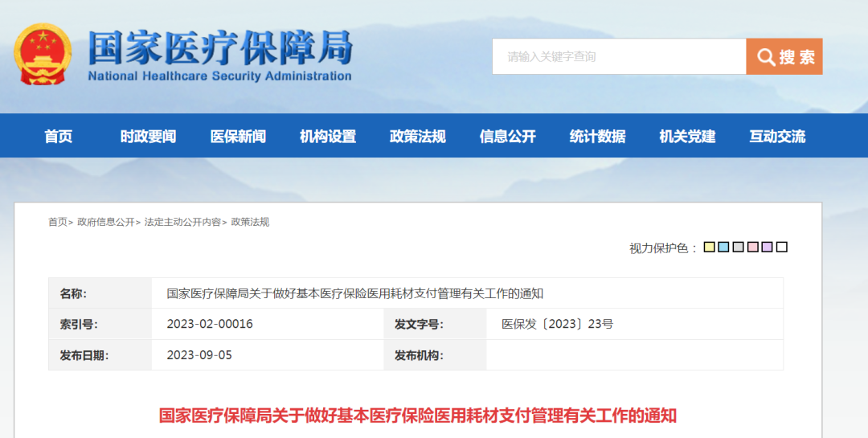Click the 法定主动公开内容 breadcrumb link
Screen dimensions: 868x438
pos(182,222)
